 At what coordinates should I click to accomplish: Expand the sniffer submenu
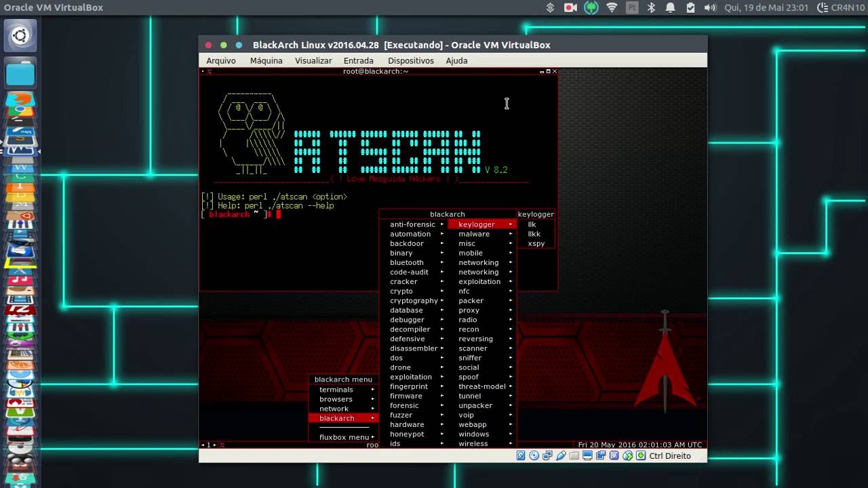point(482,358)
